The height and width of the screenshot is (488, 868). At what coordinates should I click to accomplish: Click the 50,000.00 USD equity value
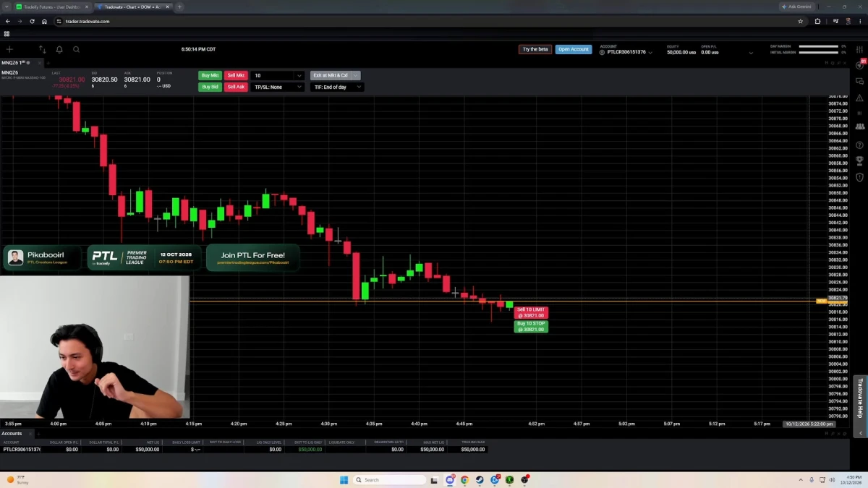click(681, 53)
